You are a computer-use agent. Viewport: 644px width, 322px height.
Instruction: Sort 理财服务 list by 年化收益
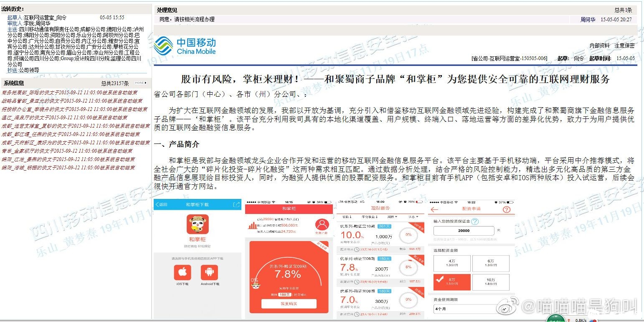coord(370,217)
